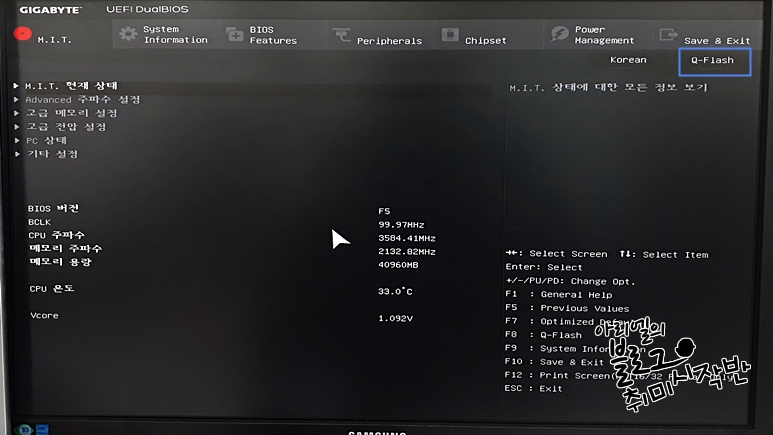Click the Power Management leaf icon

tap(560, 34)
